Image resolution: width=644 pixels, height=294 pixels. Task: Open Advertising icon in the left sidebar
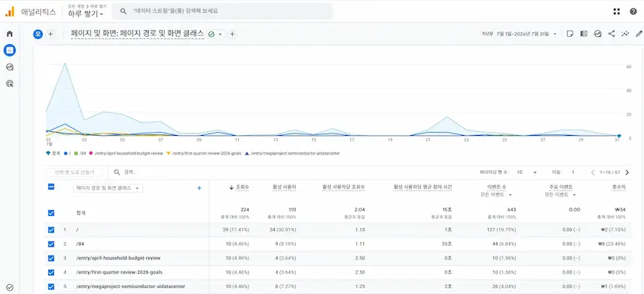click(10, 83)
